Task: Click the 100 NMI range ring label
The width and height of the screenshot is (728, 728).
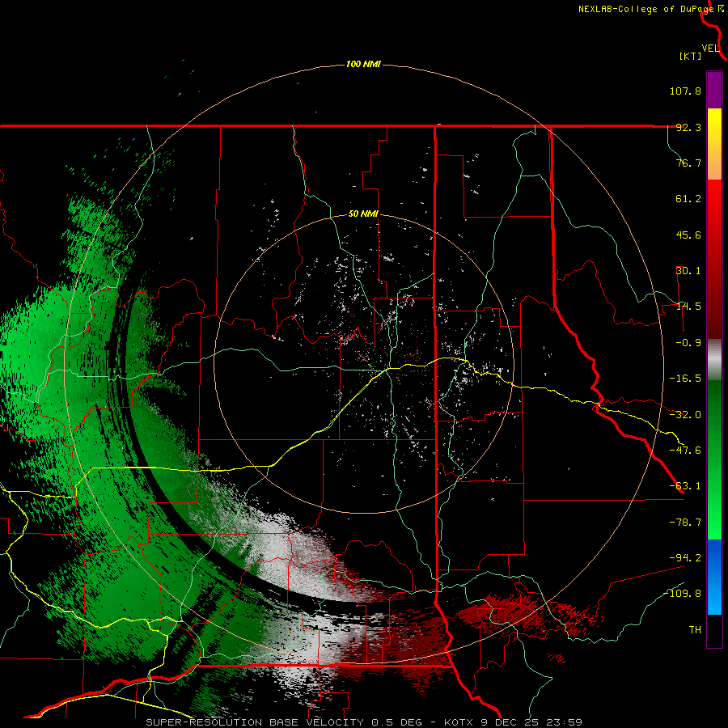Action: pyautogui.click(x=363, y=64)
